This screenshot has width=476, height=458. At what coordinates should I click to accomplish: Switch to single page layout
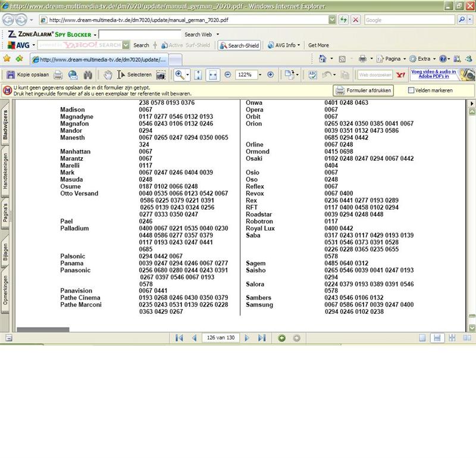(x=422, y=338)
